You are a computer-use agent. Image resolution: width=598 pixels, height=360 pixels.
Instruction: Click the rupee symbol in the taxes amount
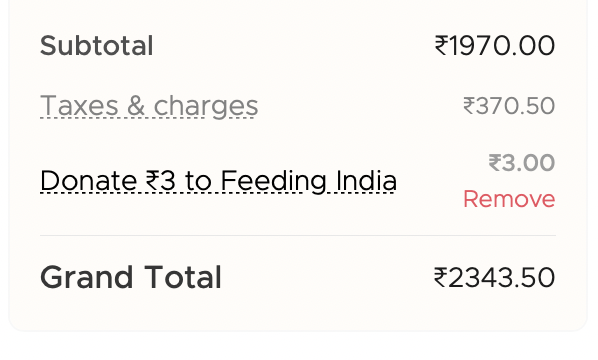tap(469, 106)
